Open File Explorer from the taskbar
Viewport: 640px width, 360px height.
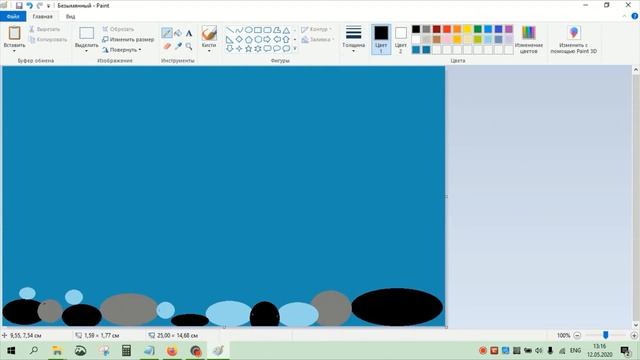[x=57, y=351]
